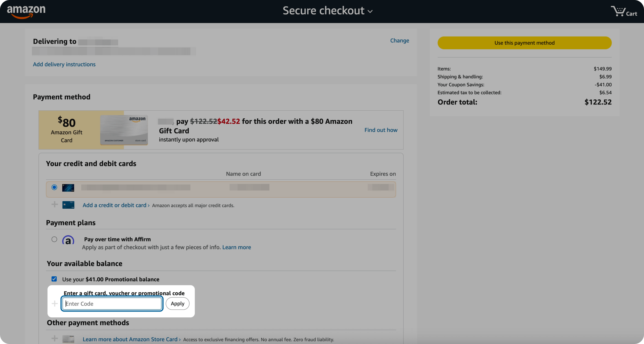Click the selected Visa card image
The width and height of the screenshot is (644, 344).
[68, 188]
